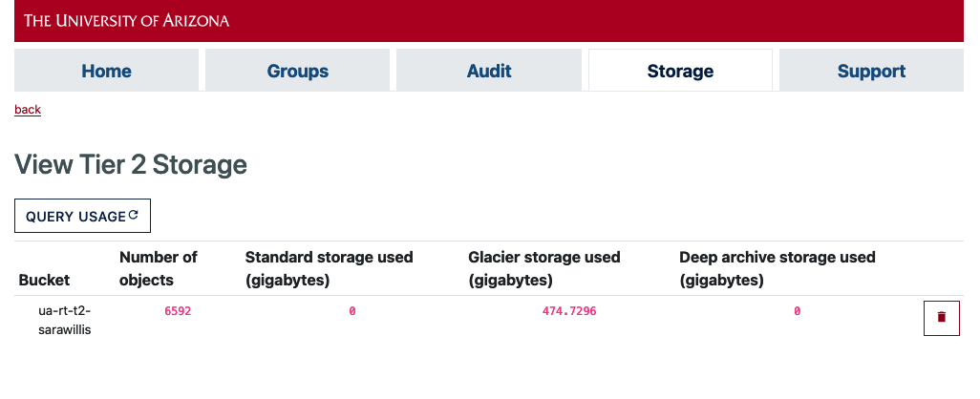The image size is (980, 399).
Task: Click the Deep archive storage used header
Action: pos(777,268)
